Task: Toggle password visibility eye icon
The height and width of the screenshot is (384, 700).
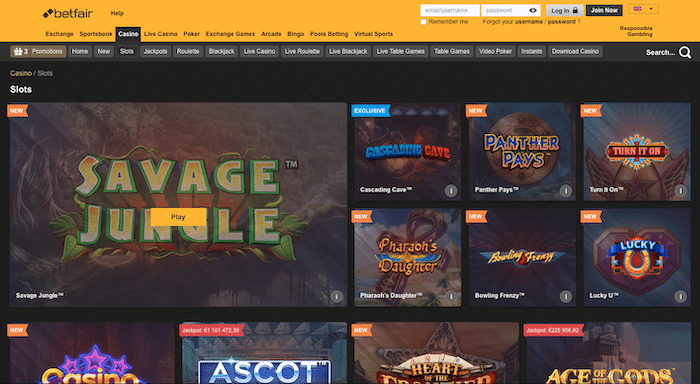Action: click(533, 10)
